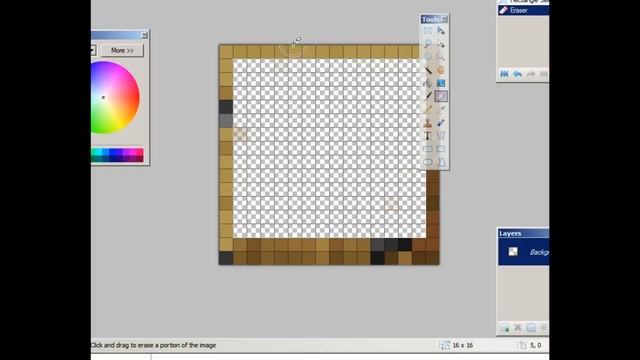Click the Layers panel title bar
Image resolution: width=640 pixels, height=360 pixels.
[x=523, y=233]
